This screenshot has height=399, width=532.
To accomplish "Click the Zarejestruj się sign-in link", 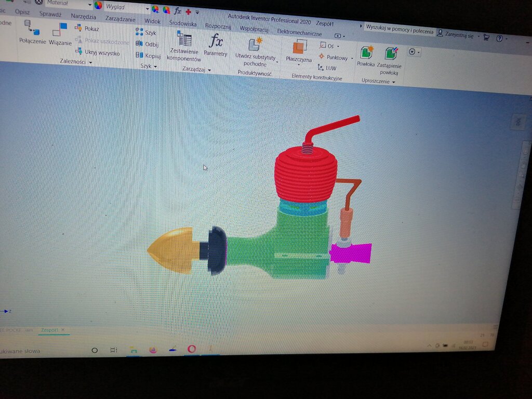I will [x=456, y=35].
